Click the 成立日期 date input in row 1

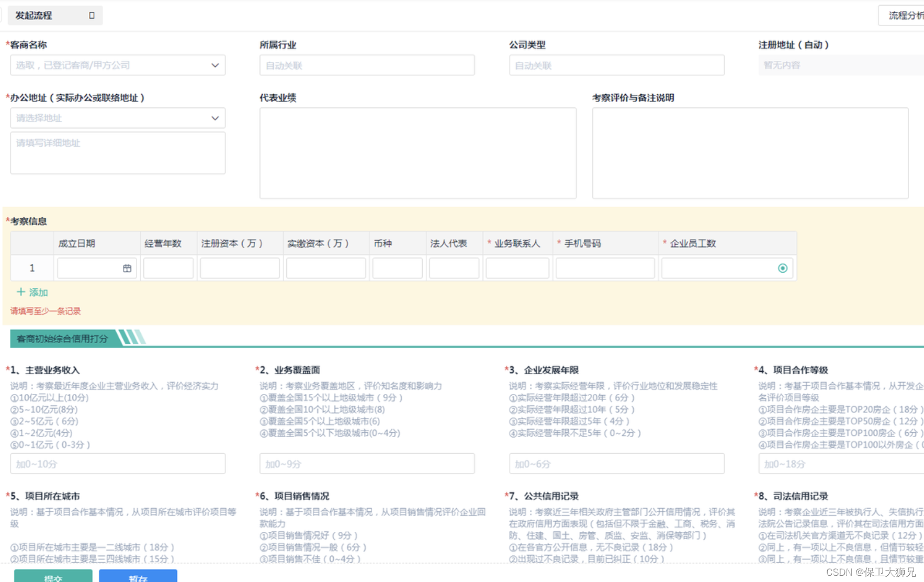(x=97, y=268)
